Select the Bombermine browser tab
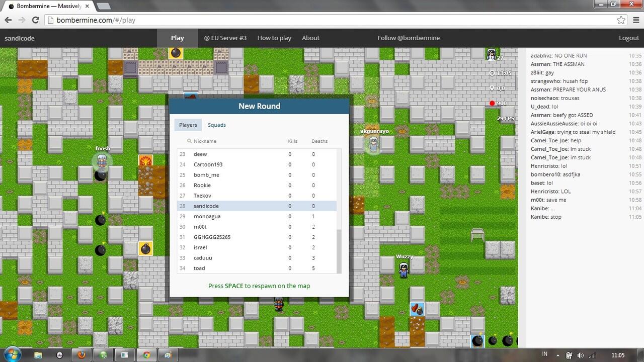The width and height of the screenshot is (644, 362). (x=48, y=6)
